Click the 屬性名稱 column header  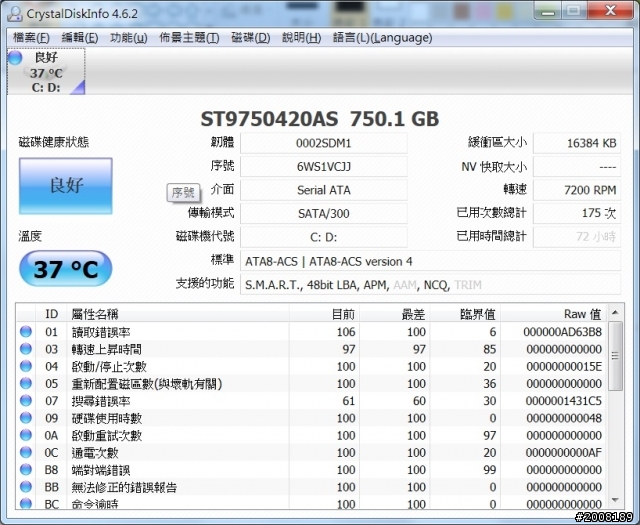(178, 314)
